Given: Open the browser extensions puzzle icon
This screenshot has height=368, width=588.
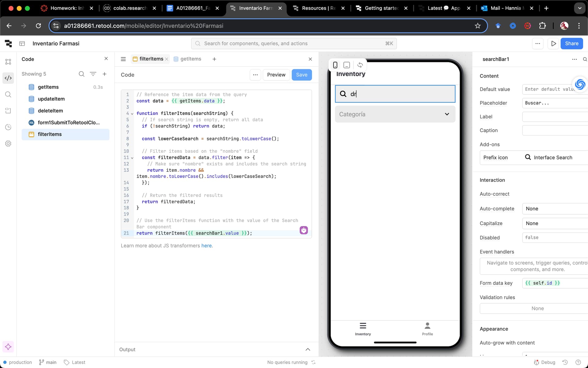Looking at the screenshot, I should coord(542,26).
